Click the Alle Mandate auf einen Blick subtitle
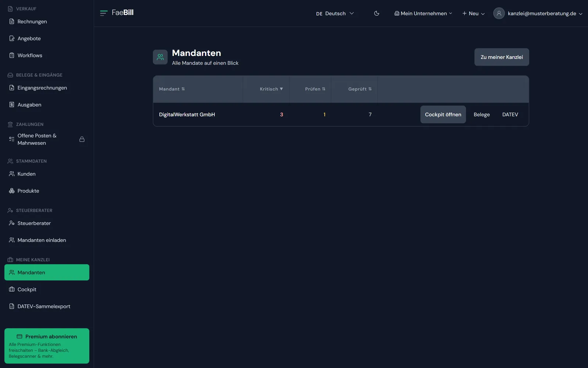588x368 pixels. click(205, 63)
